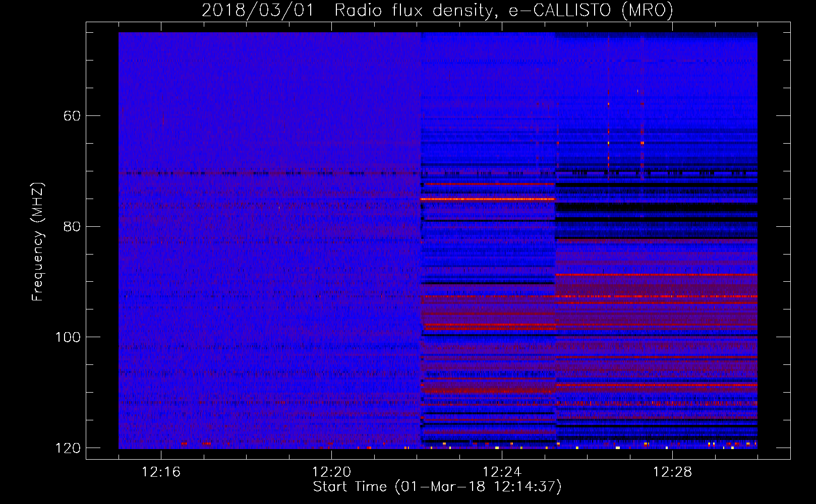Click the "Frequency (MHZ)" axis label
The width and height of the screenshot is (816, 504).
tap(38, 242)
